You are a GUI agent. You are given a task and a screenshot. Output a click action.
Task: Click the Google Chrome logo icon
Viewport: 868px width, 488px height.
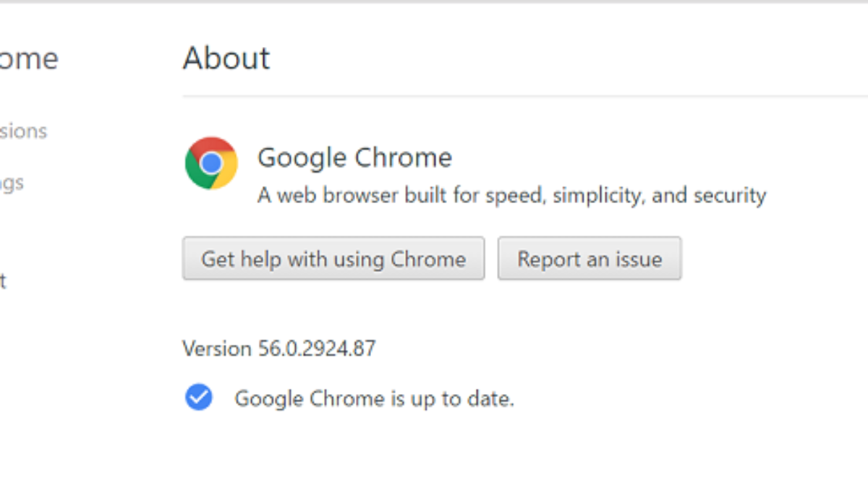click(x=210, y=163)
